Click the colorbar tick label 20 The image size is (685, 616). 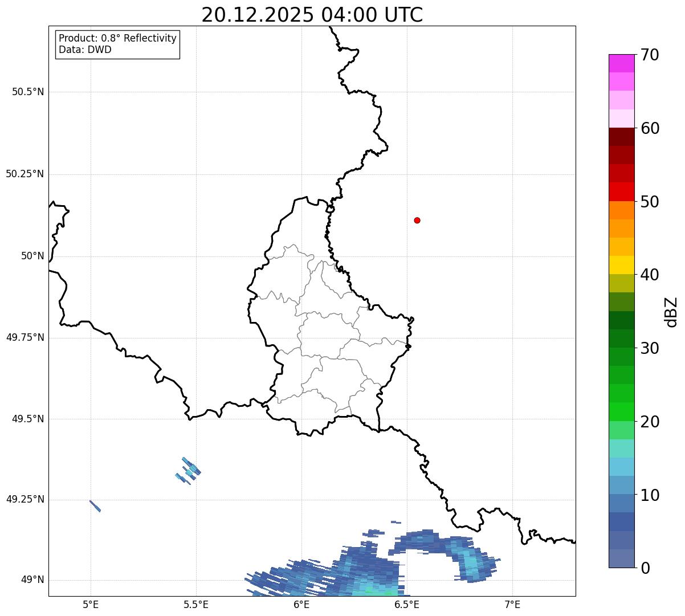point(650,422)
